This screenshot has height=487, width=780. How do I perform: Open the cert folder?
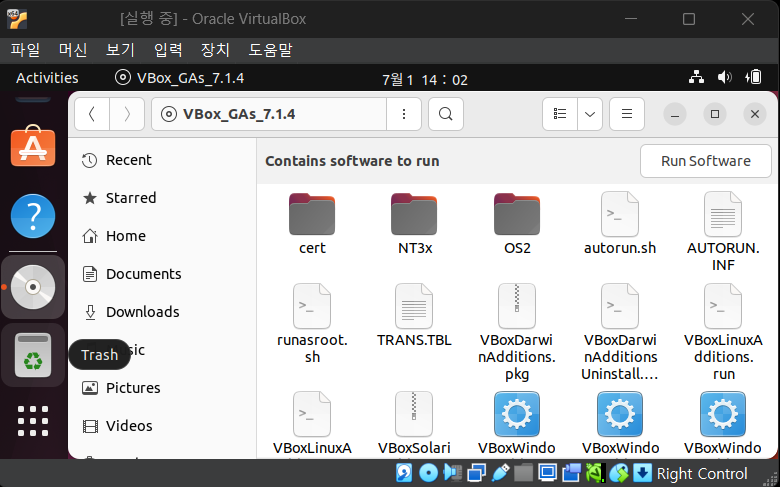tap(312, 224)
